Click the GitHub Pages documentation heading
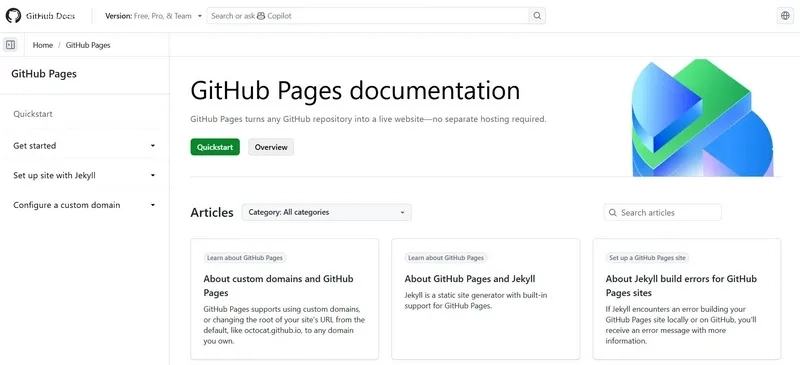Screen dimensions: 800x365 pos(355,91)
